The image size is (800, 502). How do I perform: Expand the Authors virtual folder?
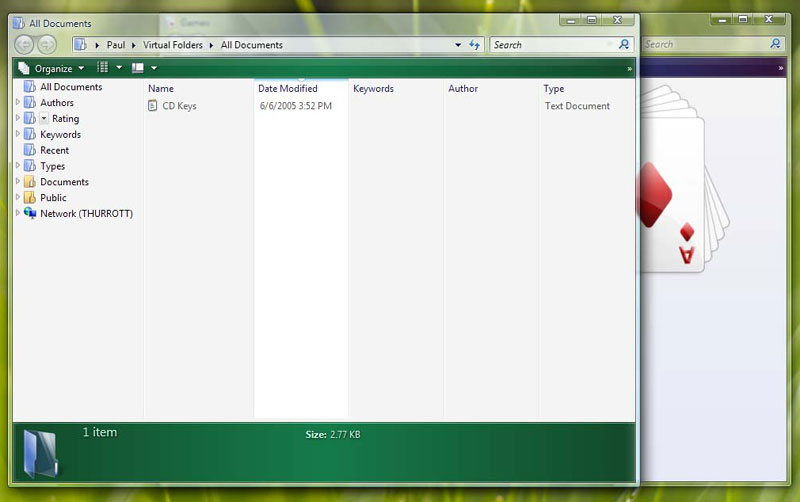pyautogui.click(x=18, y=103)
